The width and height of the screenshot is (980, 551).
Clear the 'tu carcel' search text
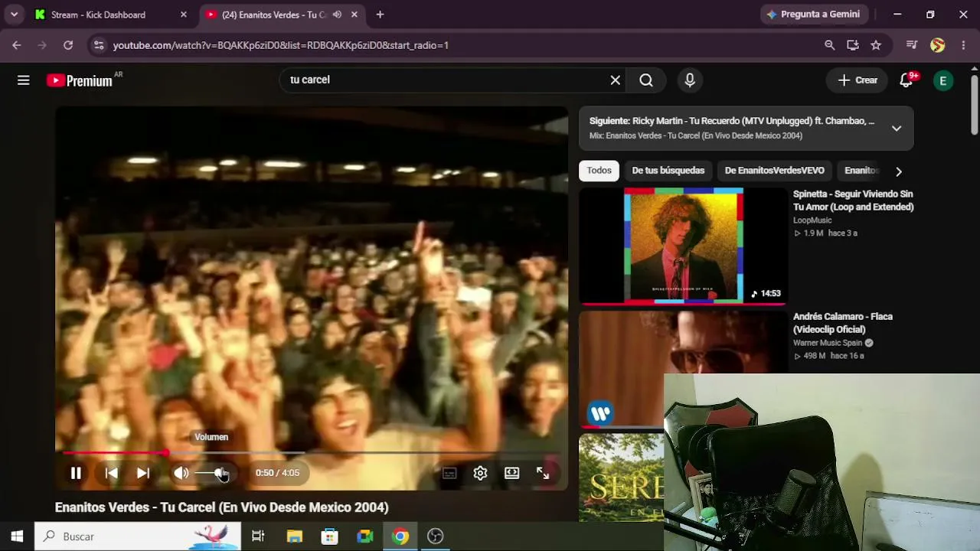(615, 80)
